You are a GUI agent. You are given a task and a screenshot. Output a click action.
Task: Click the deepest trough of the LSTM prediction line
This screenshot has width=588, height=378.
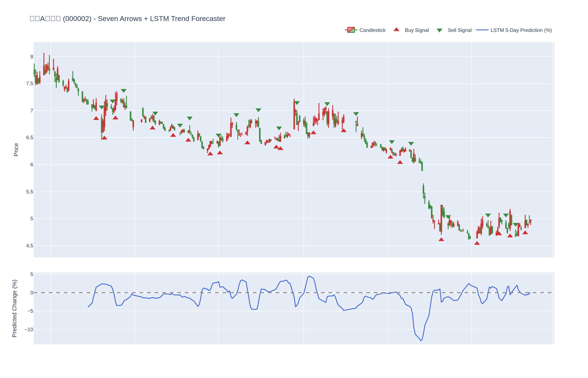point(421,341)
